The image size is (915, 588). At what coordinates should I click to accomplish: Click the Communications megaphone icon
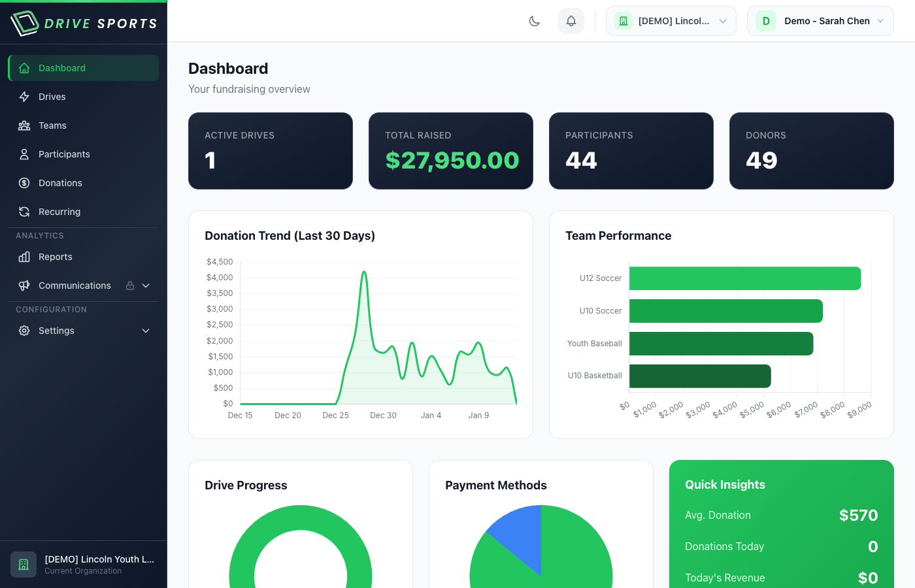coord(24,286)
